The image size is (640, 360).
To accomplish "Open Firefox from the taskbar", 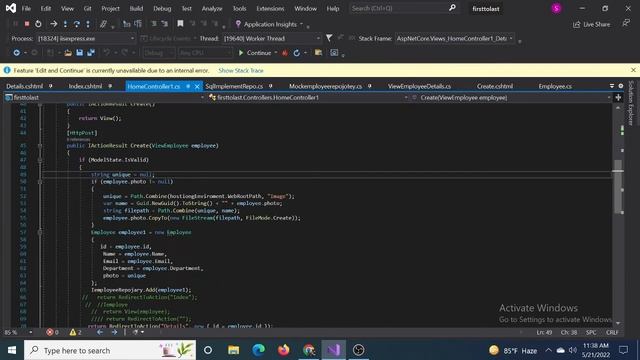I will tap(284, 350).
